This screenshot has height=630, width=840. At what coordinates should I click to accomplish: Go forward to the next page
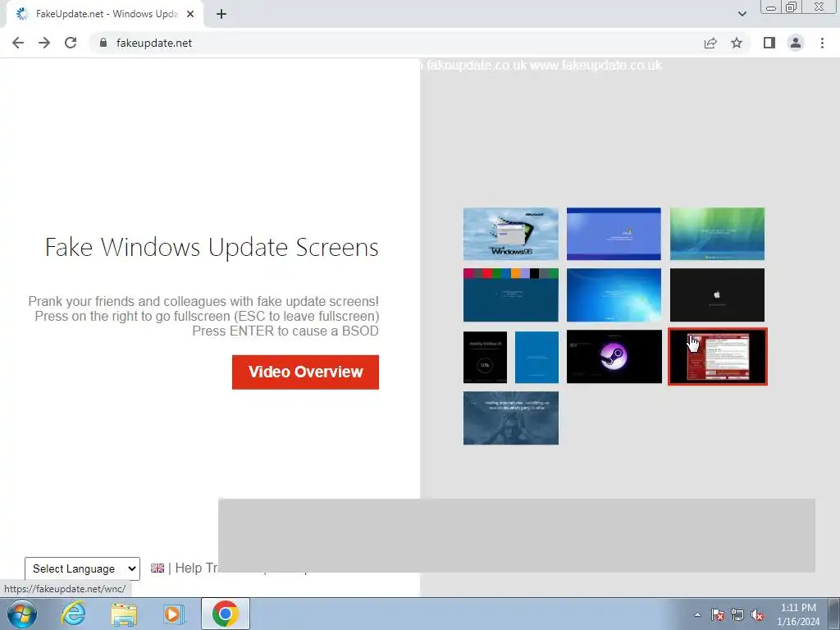[x=44, y=43]
